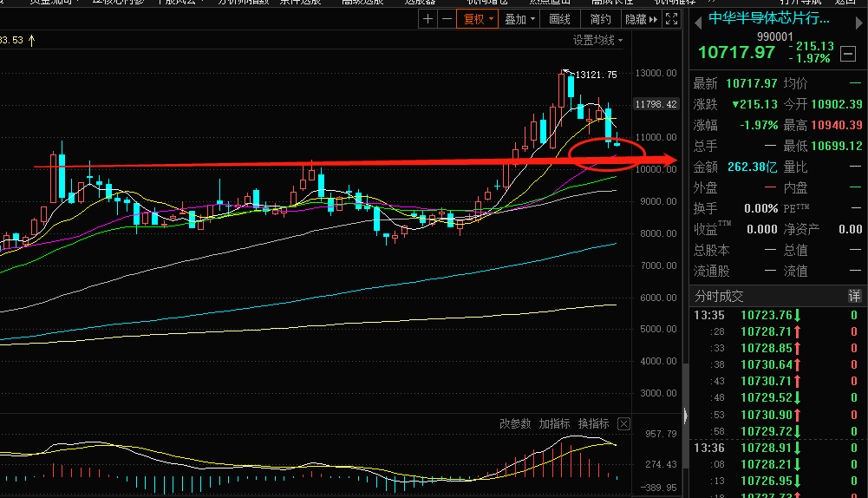
Task: Click 改参数 to edit indicator parameters
Action: (x=515, y=423)
